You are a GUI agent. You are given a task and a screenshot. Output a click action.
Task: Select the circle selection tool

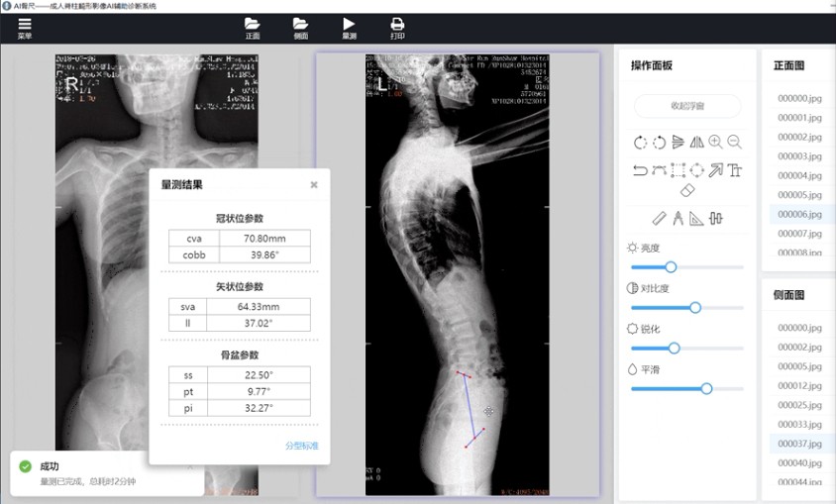click(x=697, y=170)
